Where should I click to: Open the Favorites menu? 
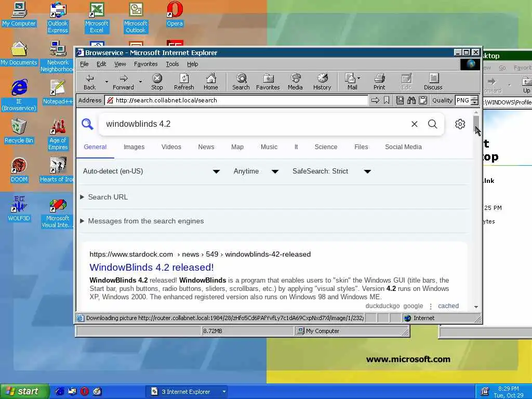point(145,64)
